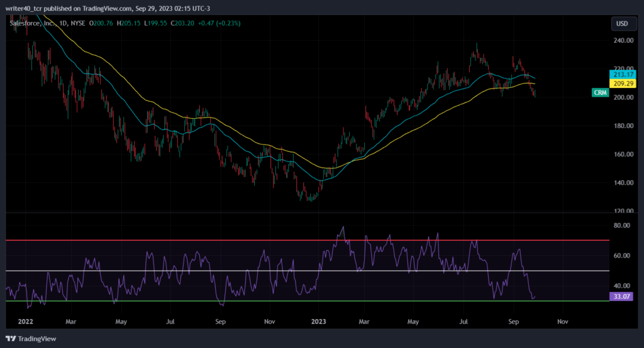Click the 240.00 price axis label
Image resolution: width=644 pixels, height=348 pixels.
623,40
